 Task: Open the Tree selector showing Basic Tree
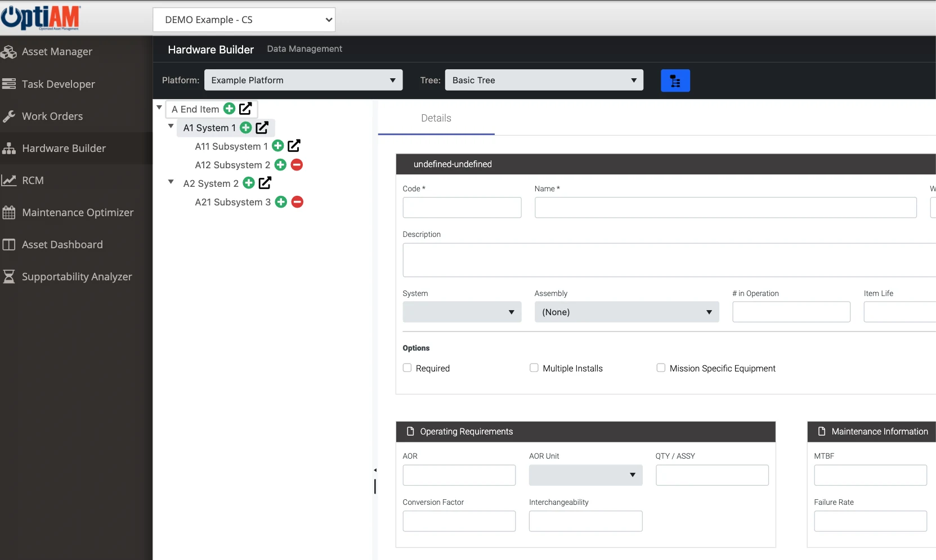click(x=544, y=80)
